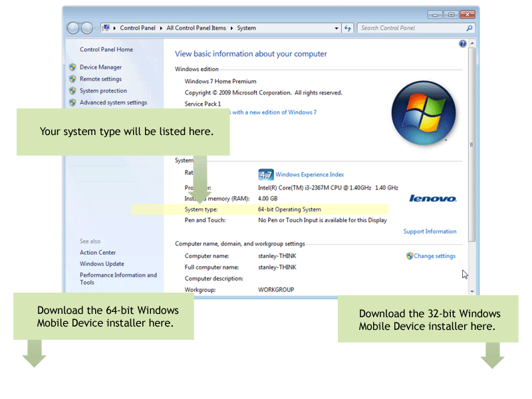Click the magnifier search icon

point(469,28)
